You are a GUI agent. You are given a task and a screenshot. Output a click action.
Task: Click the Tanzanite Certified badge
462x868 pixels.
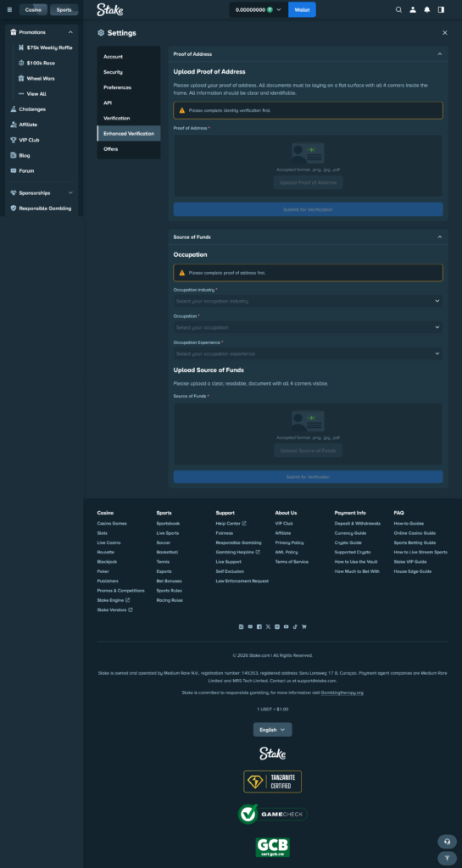point(273,782)
